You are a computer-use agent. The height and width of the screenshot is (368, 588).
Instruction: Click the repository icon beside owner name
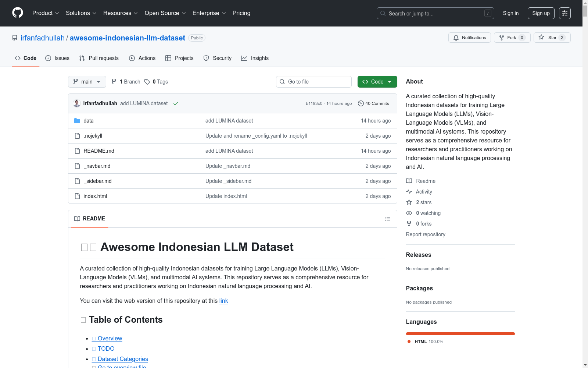15,38
